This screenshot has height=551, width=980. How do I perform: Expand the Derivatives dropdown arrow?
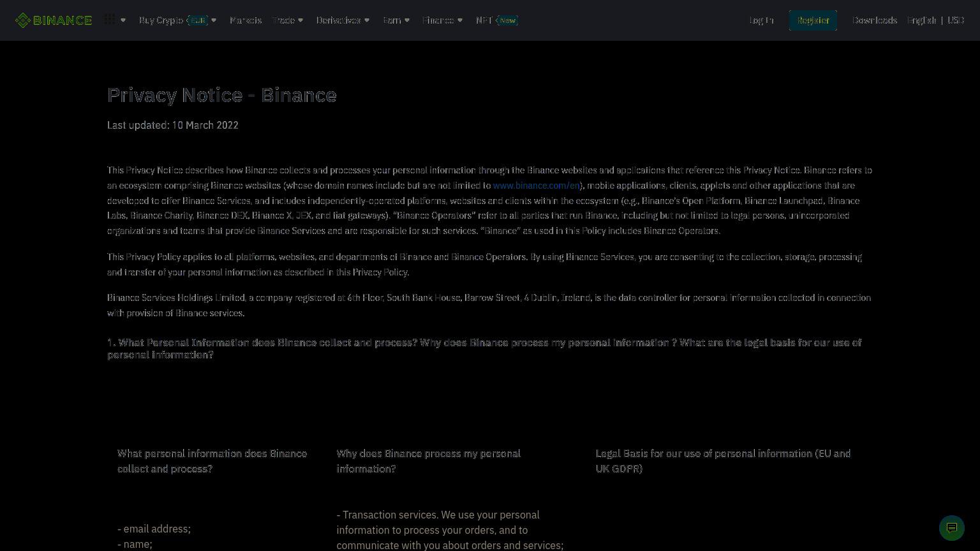367,20
